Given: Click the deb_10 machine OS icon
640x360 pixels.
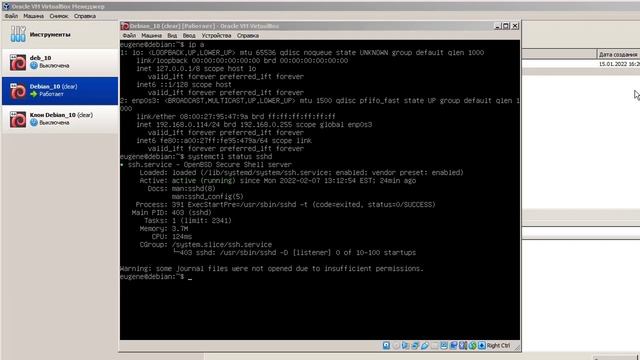Looking at the screenshot, I should 18,62.
